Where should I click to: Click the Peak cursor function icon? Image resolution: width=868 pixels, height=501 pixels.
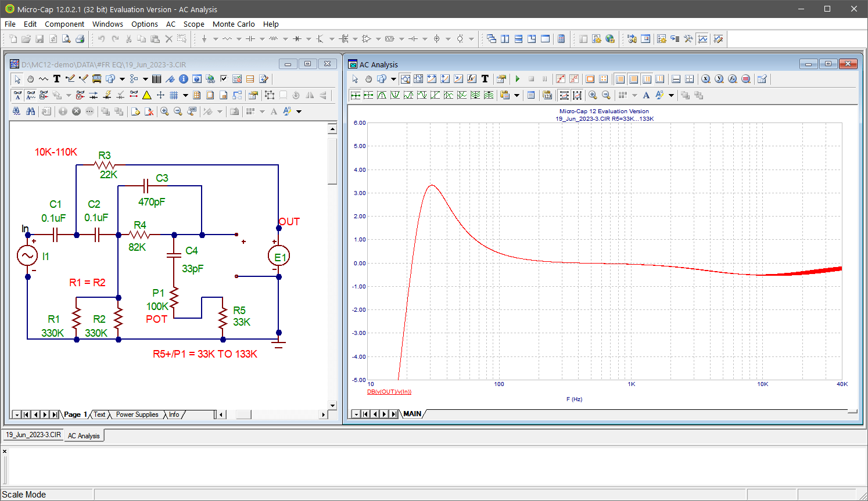(382, 95)
